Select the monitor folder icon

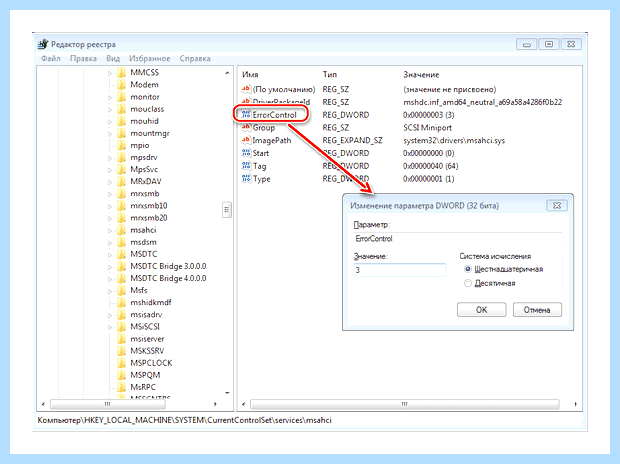tap(122, 97)
